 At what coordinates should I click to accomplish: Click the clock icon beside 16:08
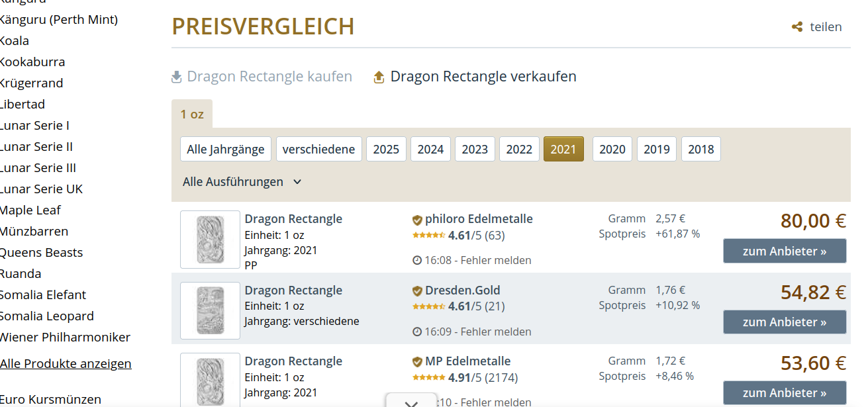tap(417, 261)
